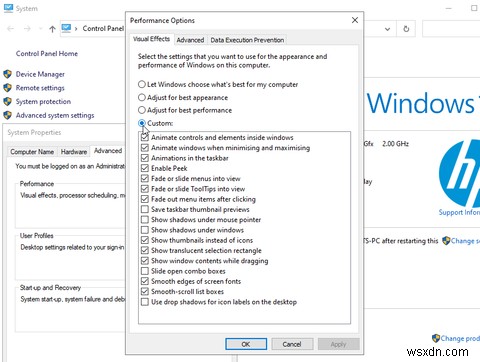Maximize the System window
This screenshot has width=480, height=362.
pyautogui.click(x=474, y=8)
